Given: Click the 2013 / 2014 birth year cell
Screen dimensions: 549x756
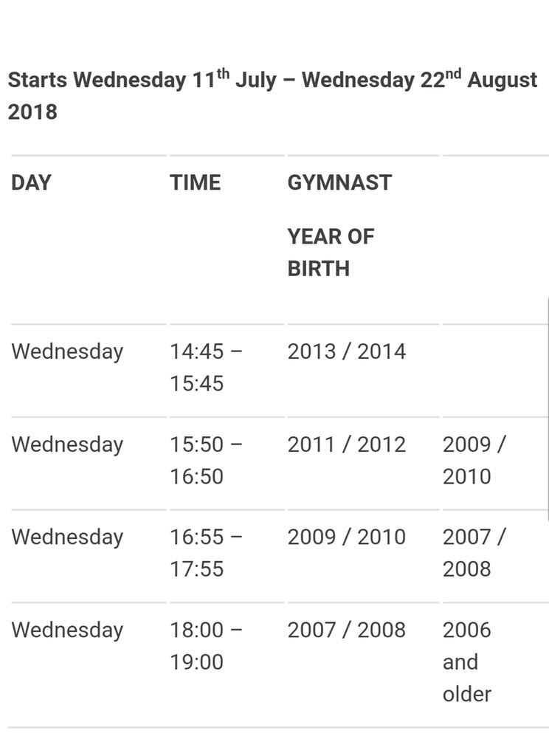Looking at the screenshot, I should 347,351.
